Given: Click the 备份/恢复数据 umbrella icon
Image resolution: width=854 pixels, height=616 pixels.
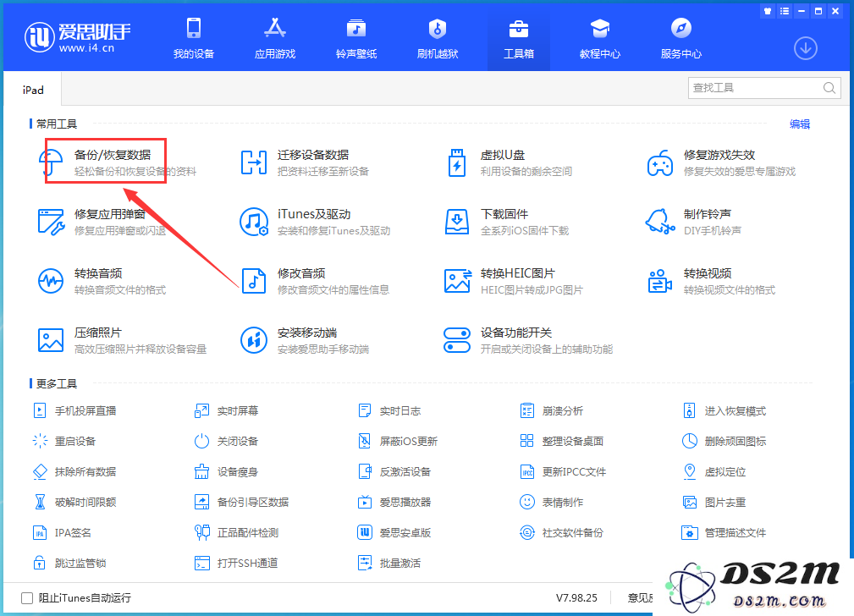Looking at the screenshot, I should tap(51, 162).
